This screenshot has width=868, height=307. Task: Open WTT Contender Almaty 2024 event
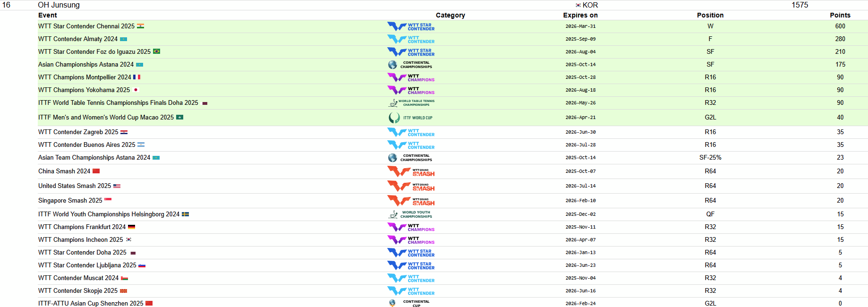(x=78, y=39)
